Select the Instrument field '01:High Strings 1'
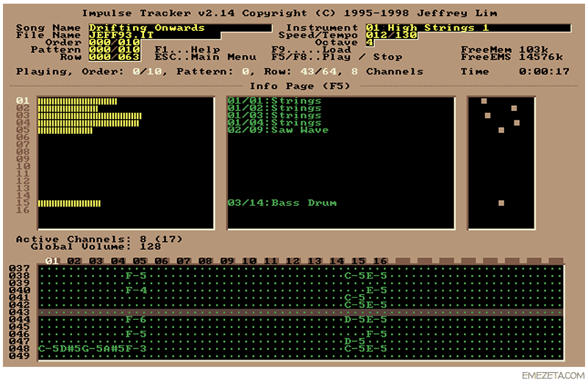Screen dimensions: 588x386 468,28
